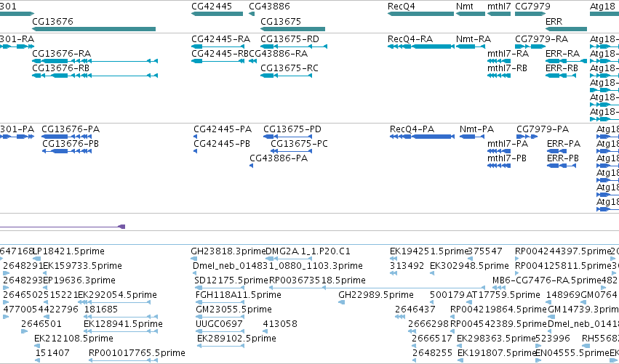Click the CG7979 gene label
The width and height of the screenshot is (619, 364).
[532, 7]
